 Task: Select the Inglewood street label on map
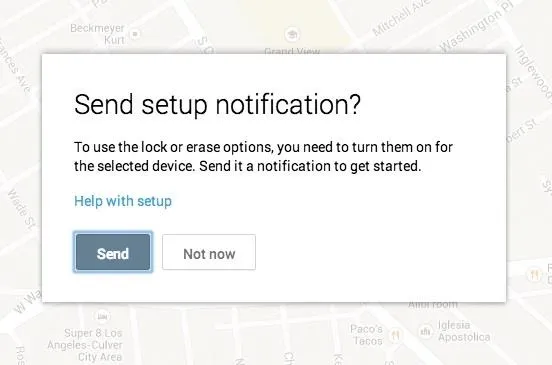click(533, 71)
